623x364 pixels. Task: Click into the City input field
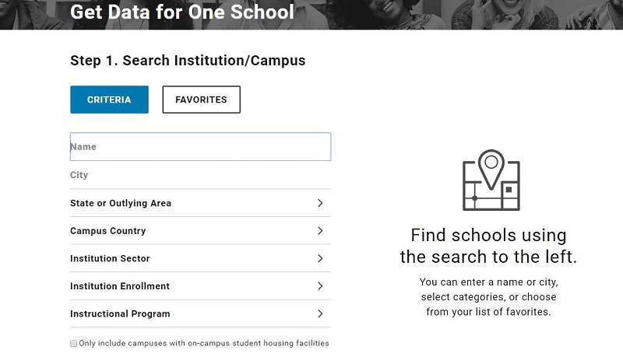click(200, 175)
